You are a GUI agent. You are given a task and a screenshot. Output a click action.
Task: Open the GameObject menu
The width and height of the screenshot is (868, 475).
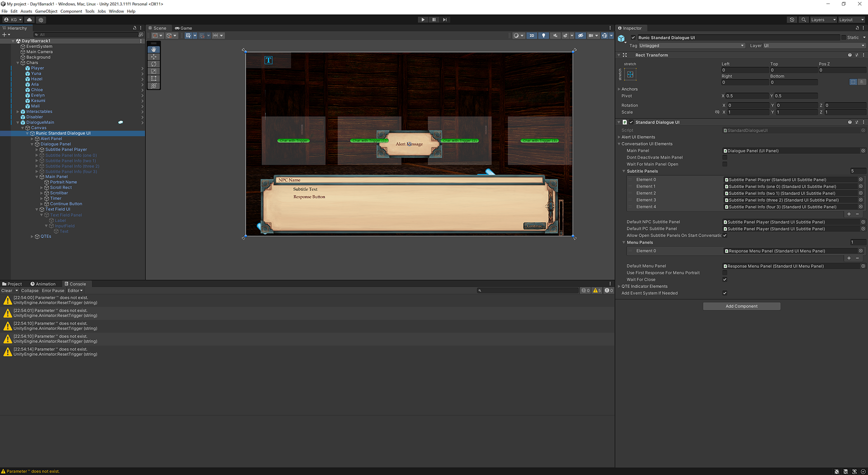point(46,11)
